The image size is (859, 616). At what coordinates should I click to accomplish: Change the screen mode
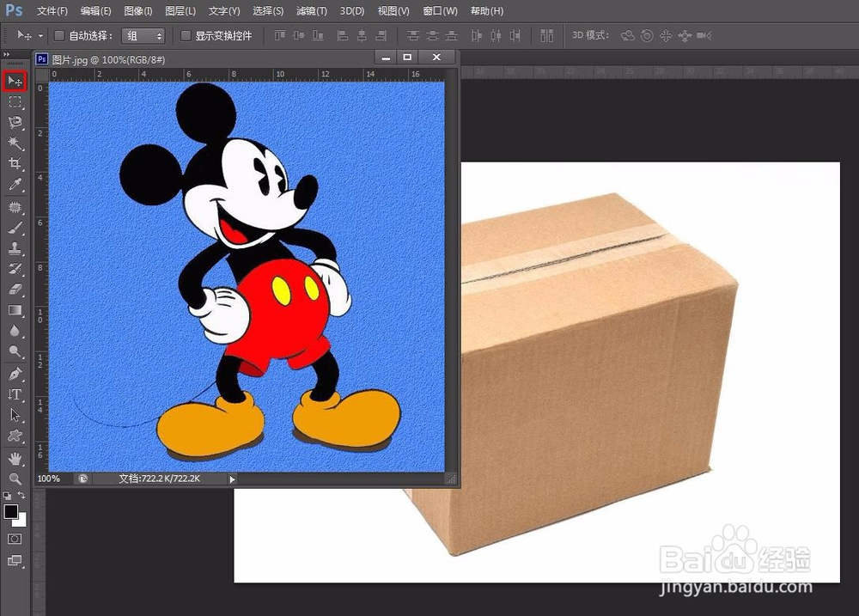[15, 560]
